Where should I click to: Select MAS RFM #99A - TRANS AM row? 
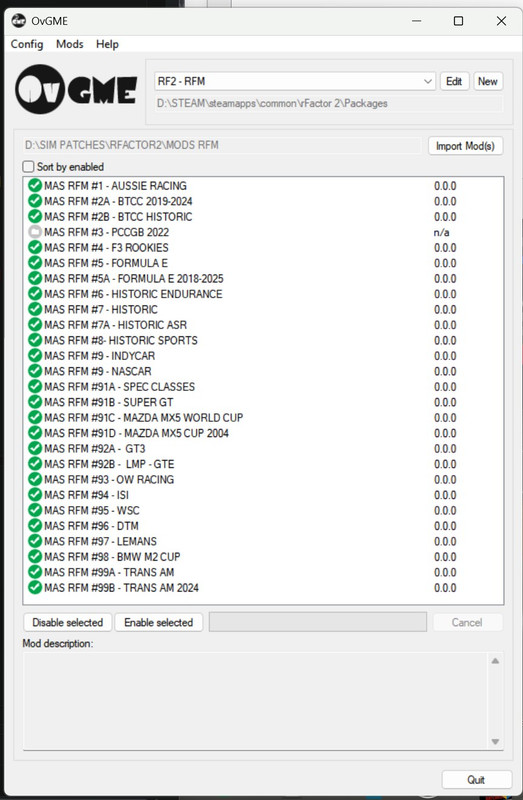click(263, 572)
